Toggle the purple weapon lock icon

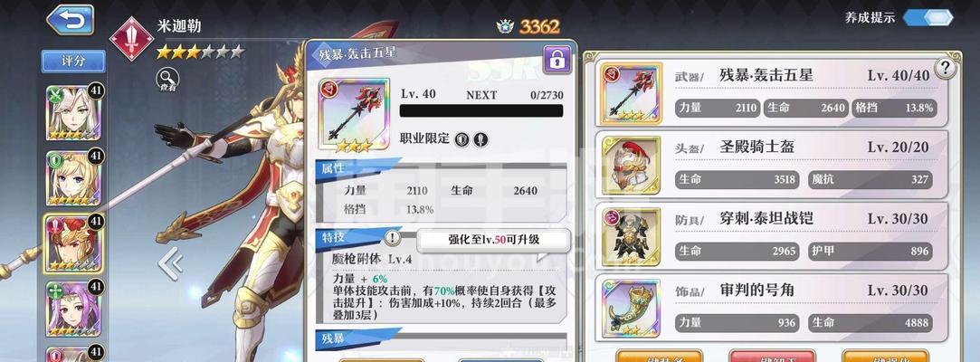(557, 60)
